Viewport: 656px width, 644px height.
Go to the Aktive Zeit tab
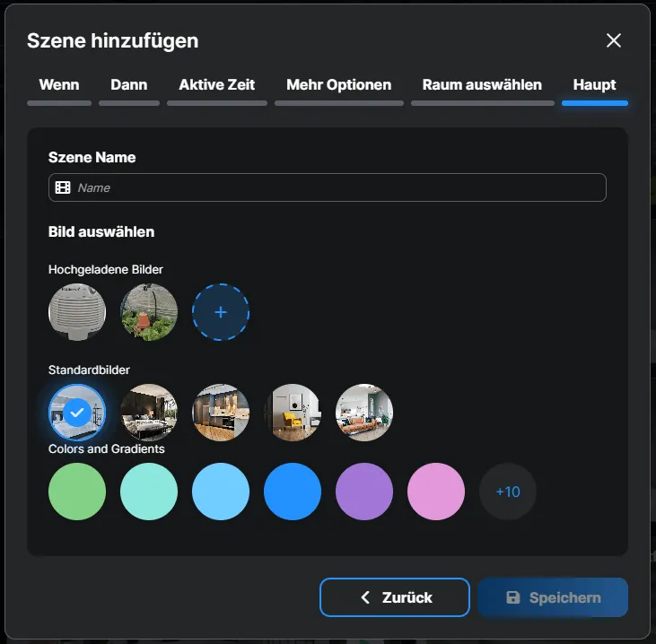[217, 85]
